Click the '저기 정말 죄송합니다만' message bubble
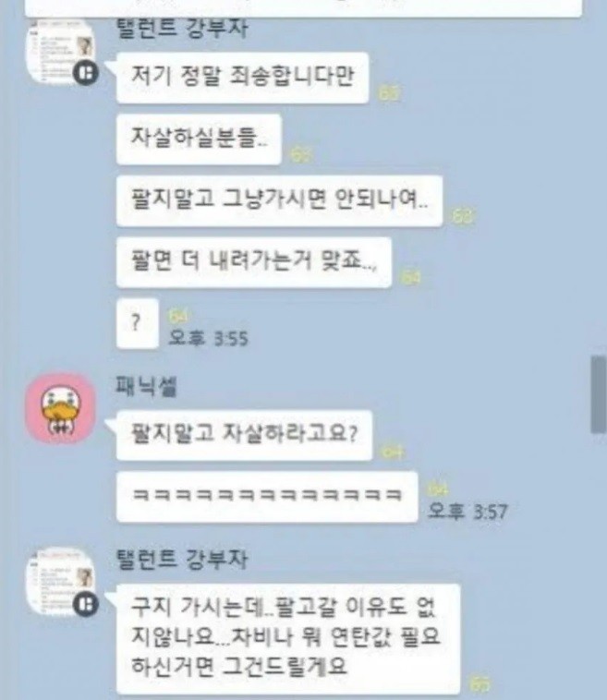 243,78
